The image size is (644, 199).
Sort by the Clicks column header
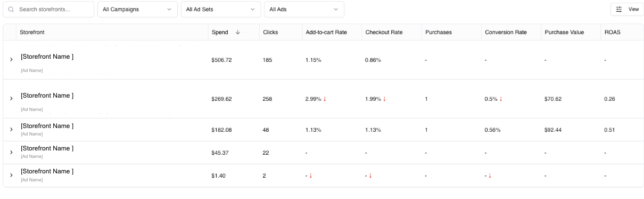coord(270,33)
